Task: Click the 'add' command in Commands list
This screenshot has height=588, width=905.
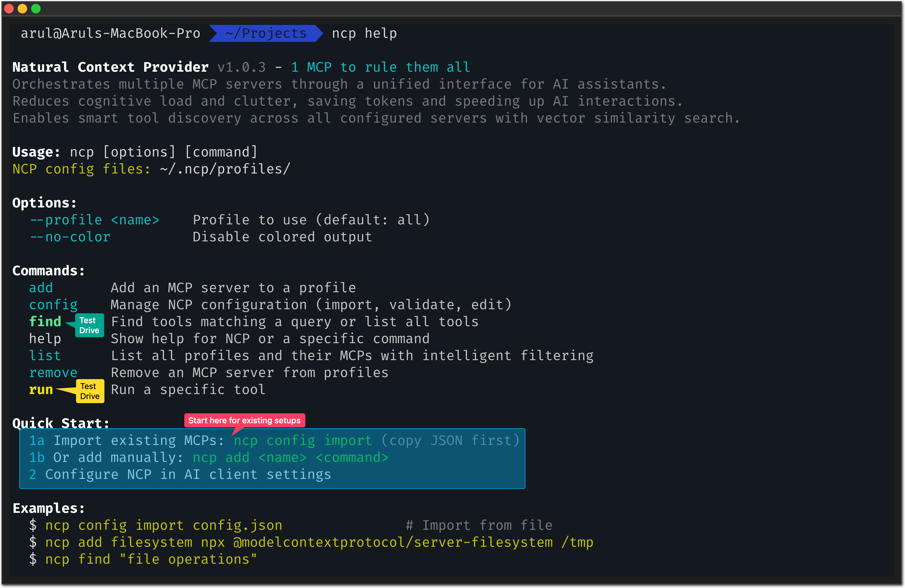Action: click(41, 288)
